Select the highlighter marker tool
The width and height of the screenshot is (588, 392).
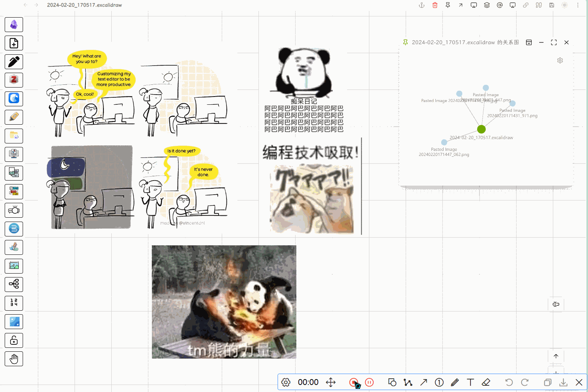click(14, 117)
